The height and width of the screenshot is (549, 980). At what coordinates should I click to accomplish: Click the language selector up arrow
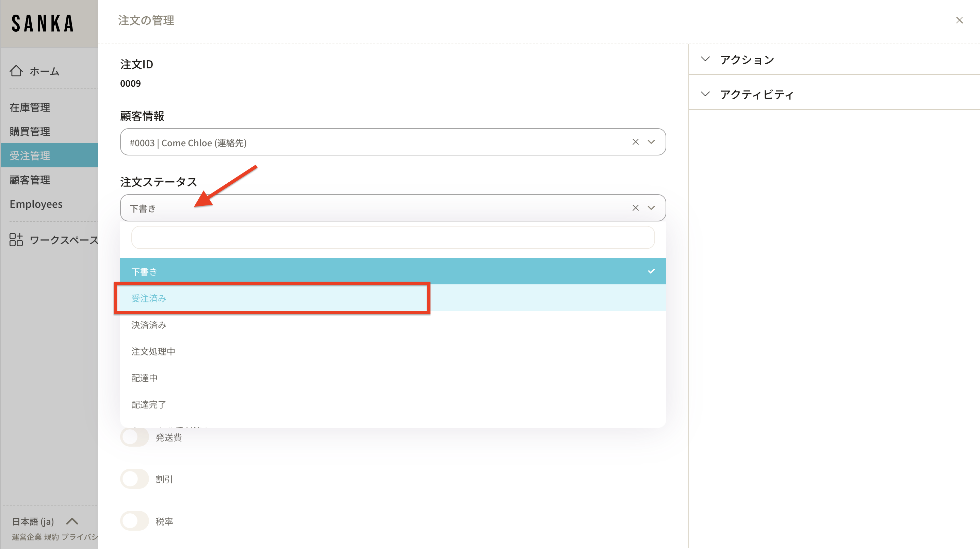point(72,521)
